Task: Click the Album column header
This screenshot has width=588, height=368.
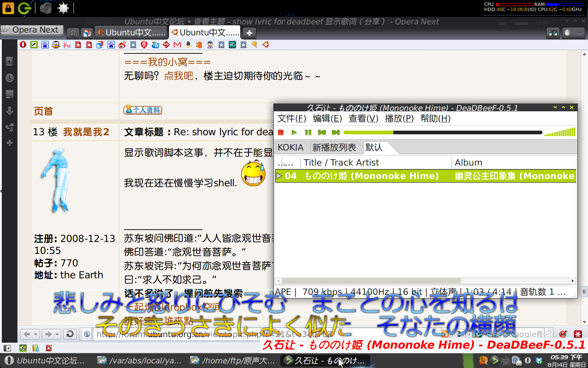Action: coord(514,162)
